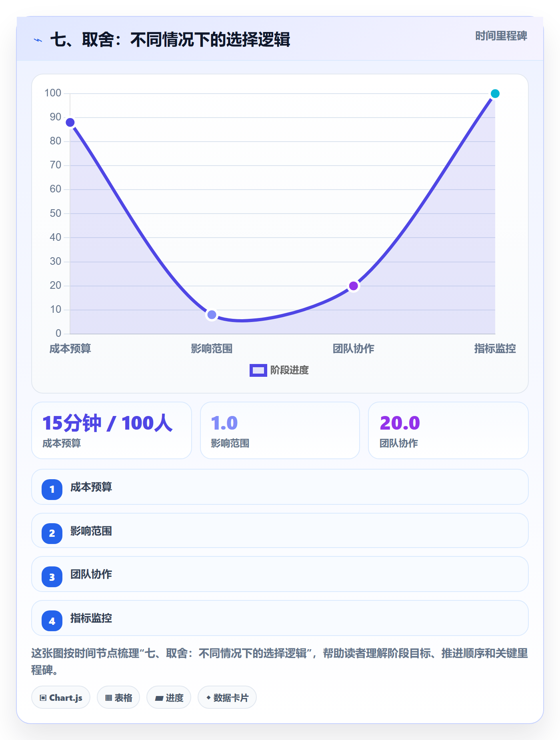The height and width of the screenshot is (740, 560).
Task: Click the description paragraph under steps
Action: click(x=280, y=662)
